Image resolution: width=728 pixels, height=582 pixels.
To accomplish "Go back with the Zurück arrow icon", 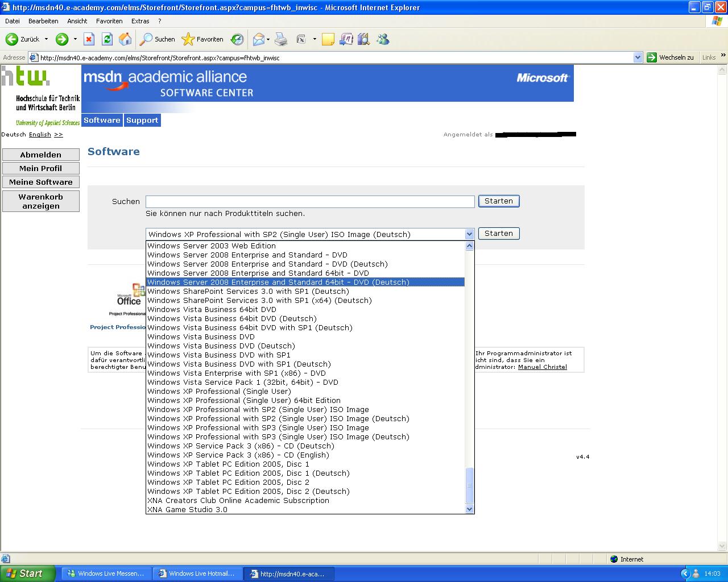I will pyautogui.click(x=11, y=39).
